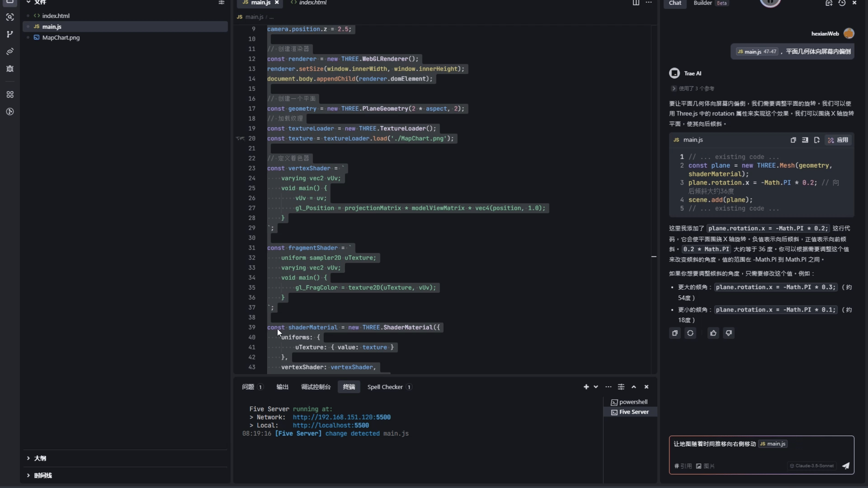
Task: Open the Extensions view in activity bar
Action: pyautogui.click(x=10, y=94)
